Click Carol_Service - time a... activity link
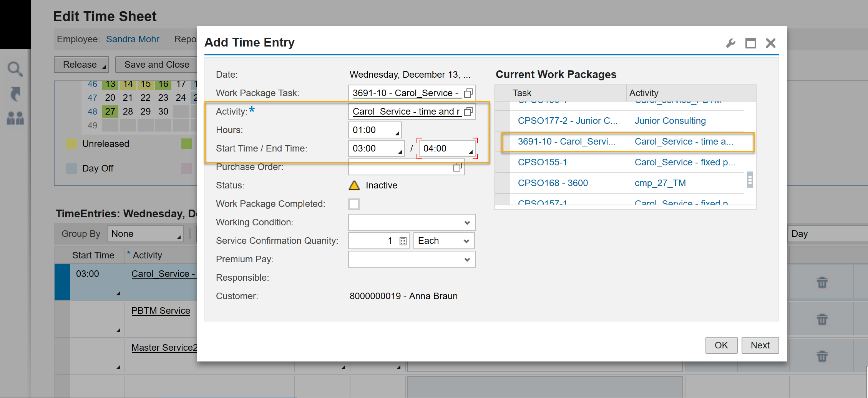The width and height of the screenshot is (868, 398). tap(684, 142)
